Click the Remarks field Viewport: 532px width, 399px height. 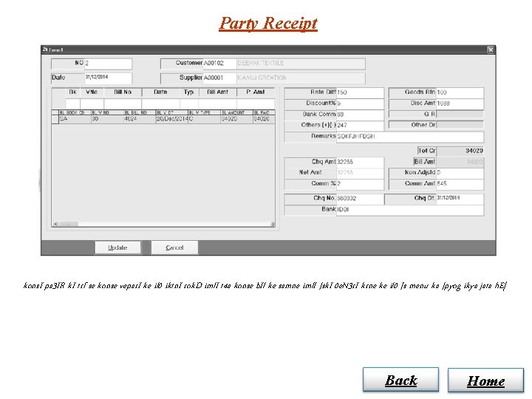410,137
